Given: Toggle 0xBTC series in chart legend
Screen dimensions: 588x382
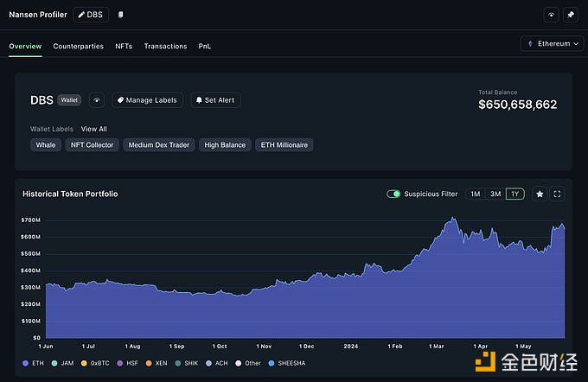Looking at the screenshot, I should (x=95, y=363).
